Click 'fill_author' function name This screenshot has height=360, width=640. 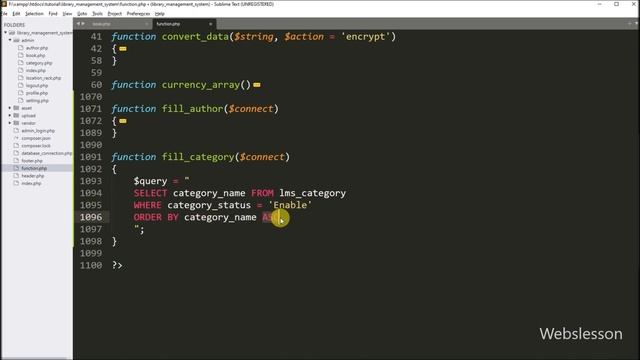[192, 109]
